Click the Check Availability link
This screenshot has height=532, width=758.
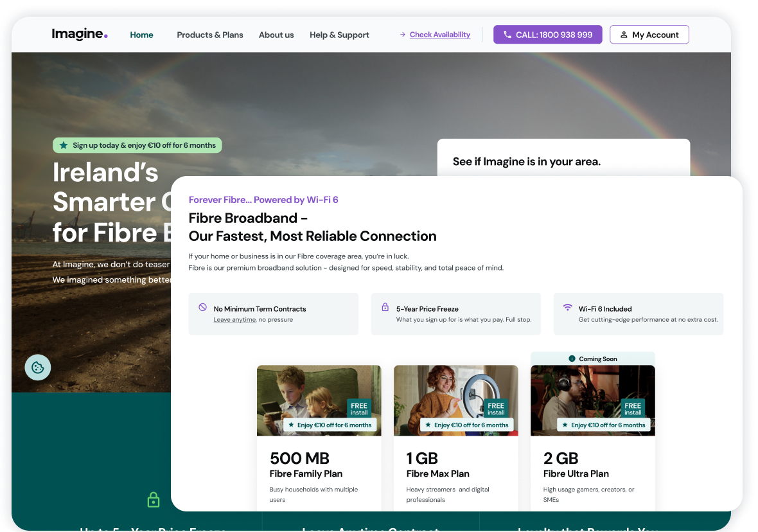[x=440, y=35]
